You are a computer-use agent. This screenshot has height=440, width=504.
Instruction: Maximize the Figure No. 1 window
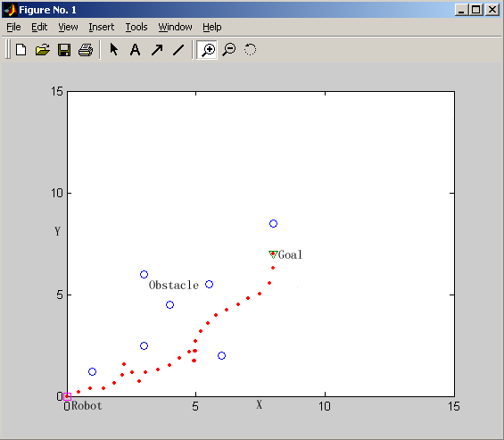click(476, 10)
